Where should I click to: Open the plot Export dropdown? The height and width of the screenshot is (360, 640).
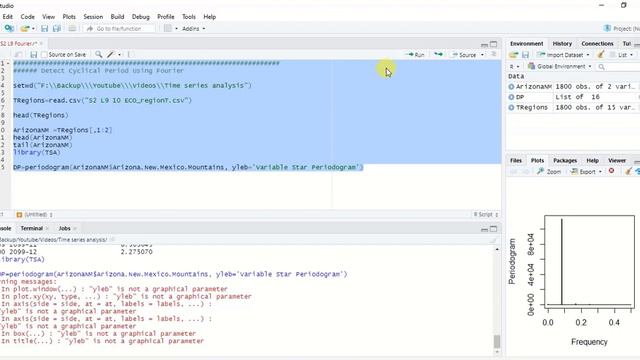pos(586,171)
